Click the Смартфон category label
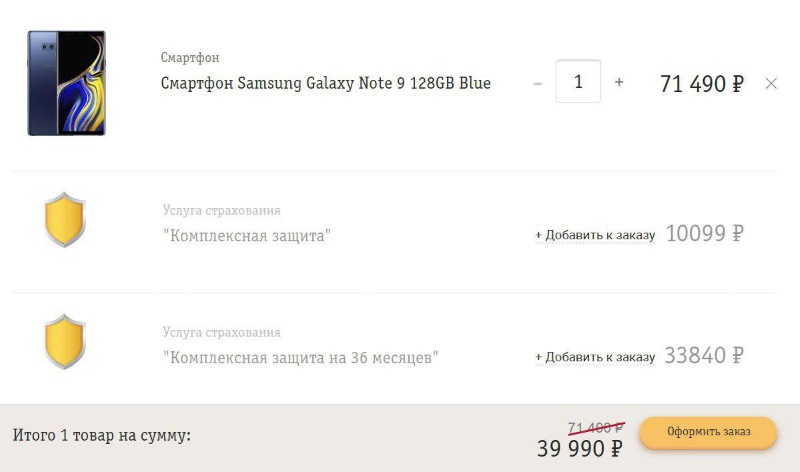The image size is (800, 472). (x=190, y=57)
